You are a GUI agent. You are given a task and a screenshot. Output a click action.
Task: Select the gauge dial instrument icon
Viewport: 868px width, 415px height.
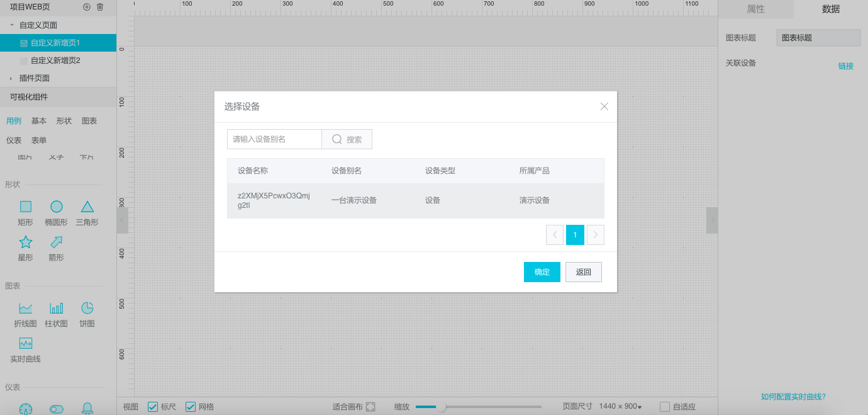pyautogui.click(x=25, y=409)
